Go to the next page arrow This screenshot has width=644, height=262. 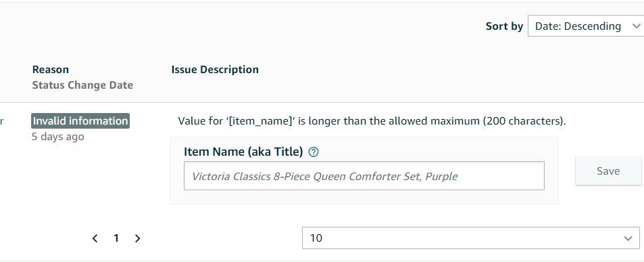click(138, 238)
